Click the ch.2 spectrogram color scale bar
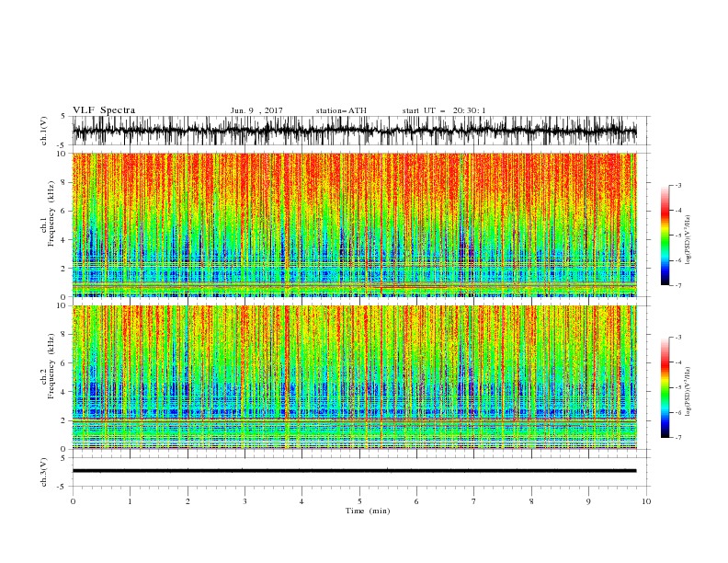The image size is (728, 563). (665, 387)
